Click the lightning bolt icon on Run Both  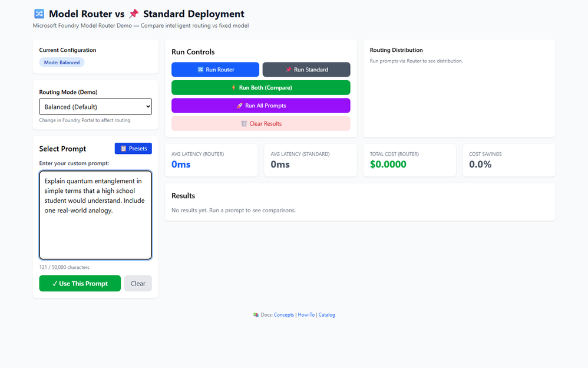coord(234,87)
